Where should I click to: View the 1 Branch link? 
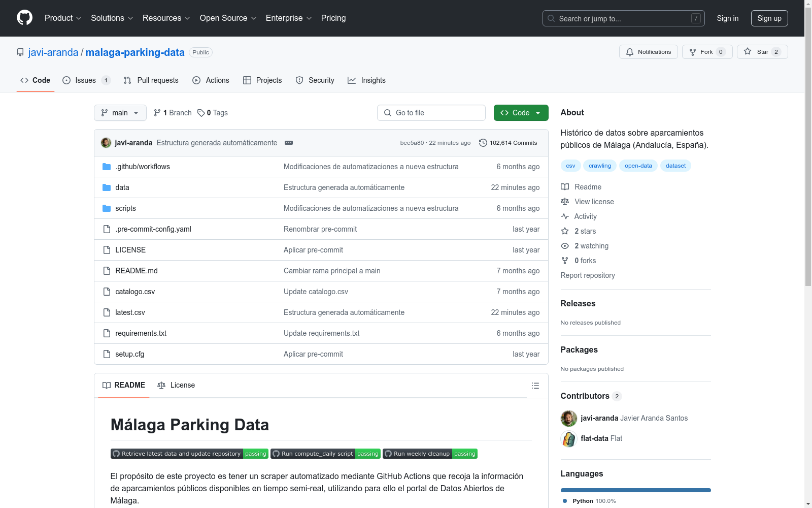(x=173, y=113)
